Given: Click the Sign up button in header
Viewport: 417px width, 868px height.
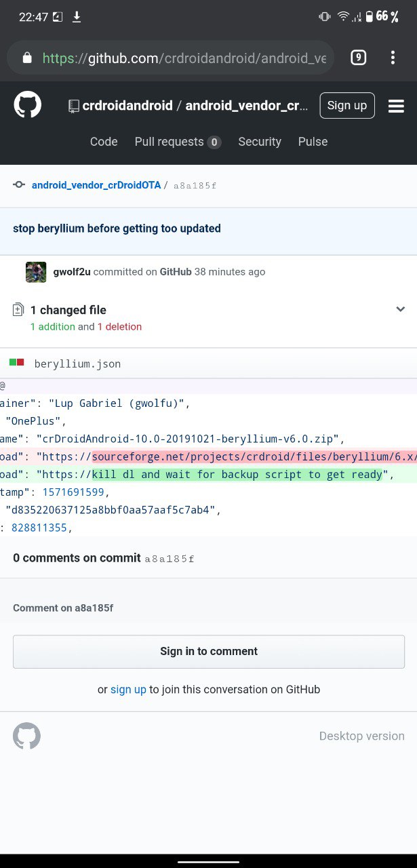Looking at the screenshot, I should [x=347, y=105].
